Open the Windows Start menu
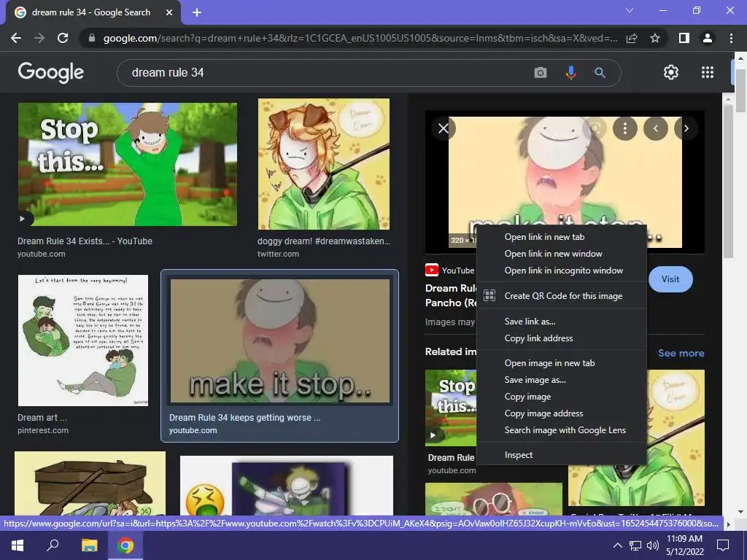Screen dimensions: 747x560 coord(18,545)
